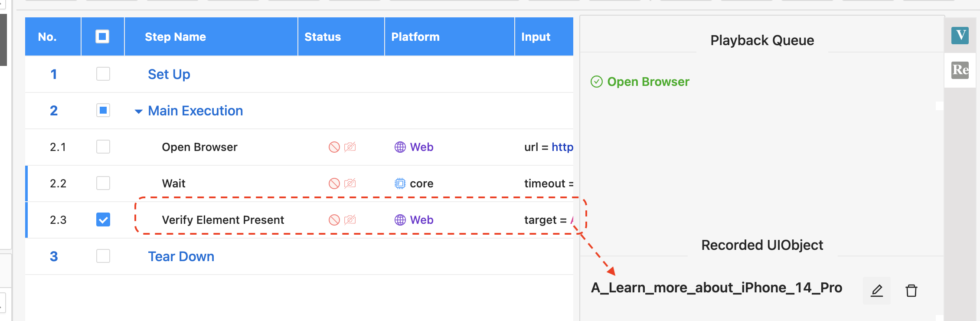980x321 pixels.
Task: Click the green check icon beside Open Browser in queue
Action: pos(597,82)
